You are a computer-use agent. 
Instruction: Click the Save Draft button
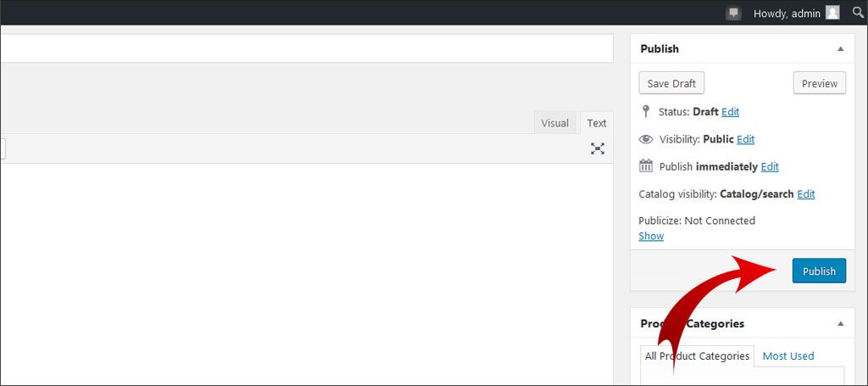pyautogui.click(x=671, y=83)
